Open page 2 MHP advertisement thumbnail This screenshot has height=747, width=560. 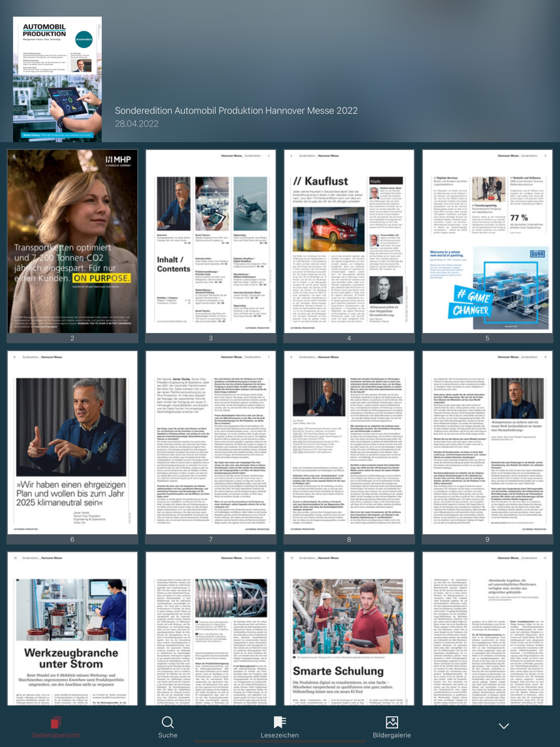coord(72,241)
